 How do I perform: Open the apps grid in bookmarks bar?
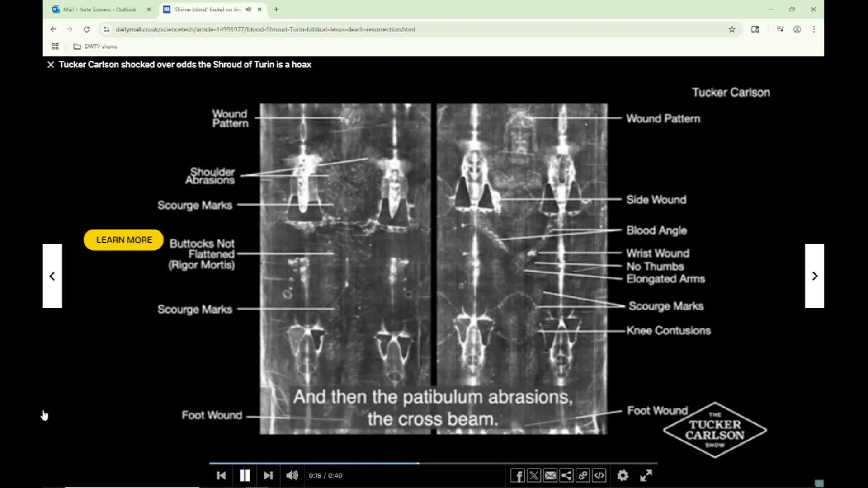(x=55, y=47)
